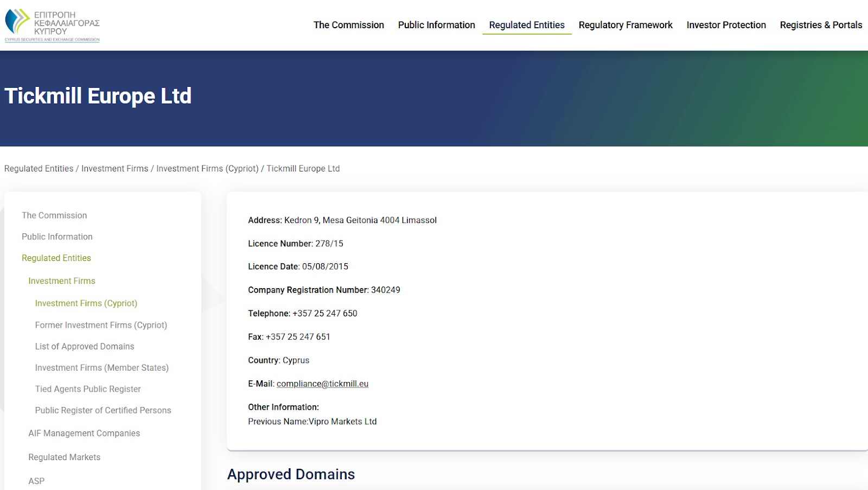
Task: Open Regulatory Framework top menu
Action: point(626,25)
